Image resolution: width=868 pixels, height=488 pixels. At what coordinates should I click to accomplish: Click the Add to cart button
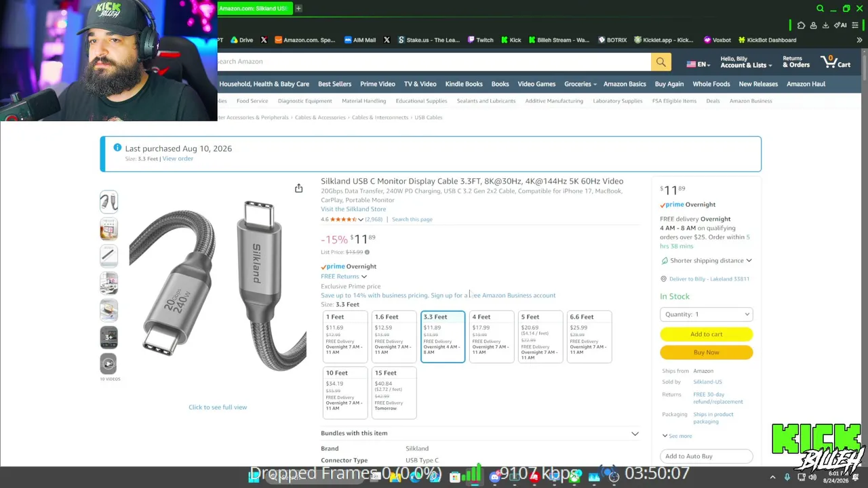(x=706, y=334)
